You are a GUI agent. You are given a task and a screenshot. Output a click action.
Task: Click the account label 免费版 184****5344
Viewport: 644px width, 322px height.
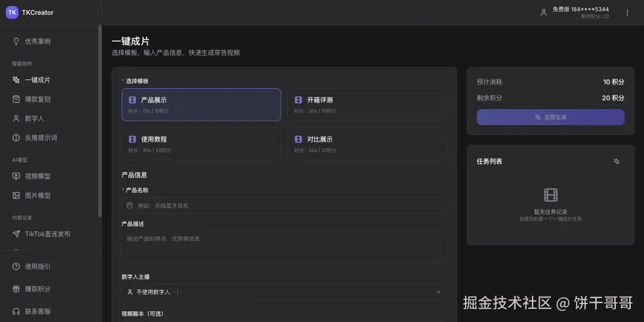pos(580,9)
